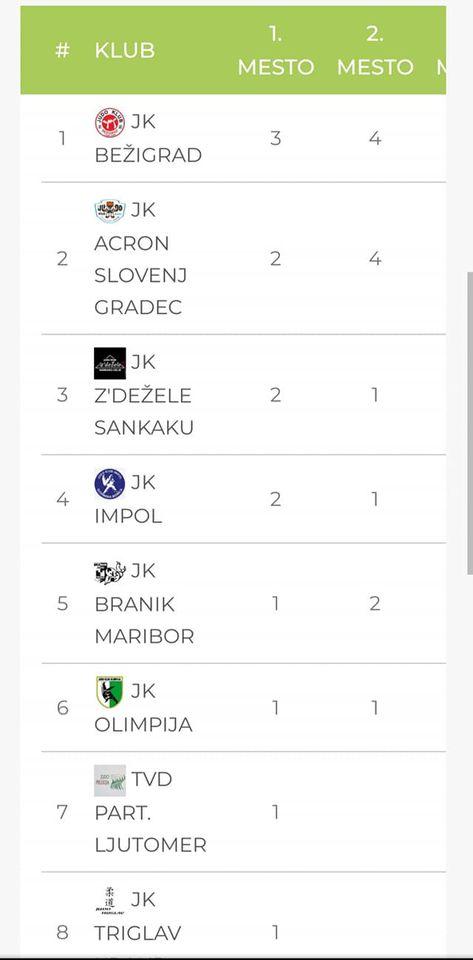Image resolution: width=473 pixels, height=960 pixels.
Task: Click the vertical scrollbar thumb on right
Action: tap(470, 422)
